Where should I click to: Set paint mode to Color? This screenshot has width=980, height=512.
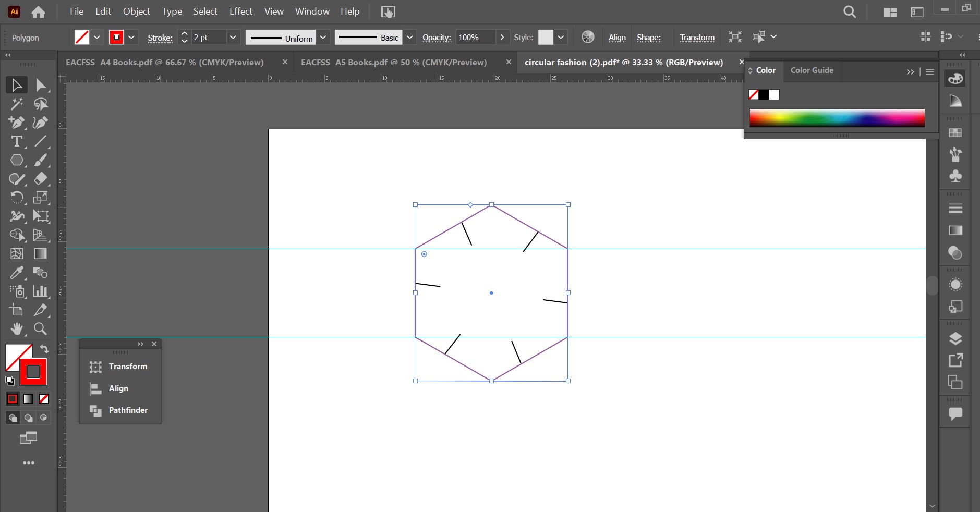[13, 399]
